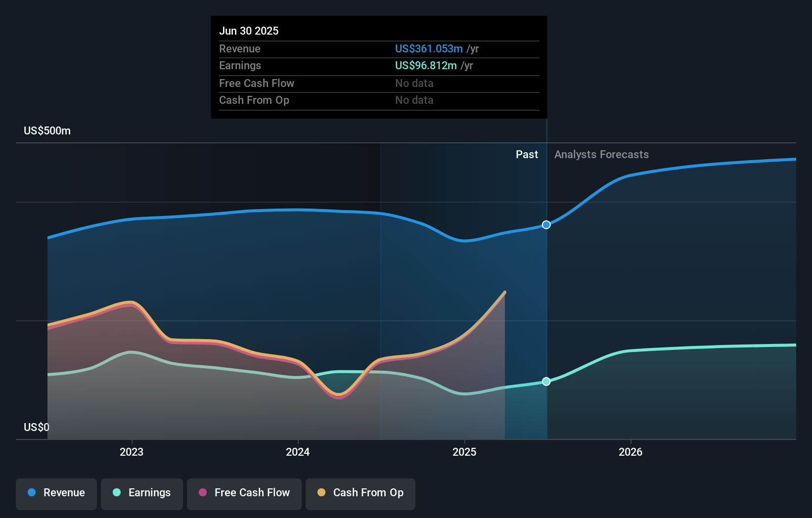Click the Past section label
Viewport: 812px width, 518px height.
coord(527,155)
